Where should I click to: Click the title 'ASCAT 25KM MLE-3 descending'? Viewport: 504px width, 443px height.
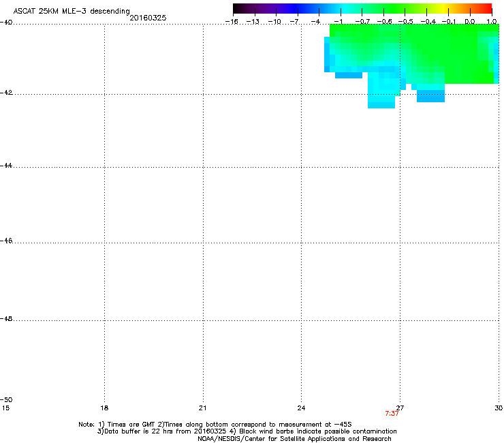tap(72, 12)
